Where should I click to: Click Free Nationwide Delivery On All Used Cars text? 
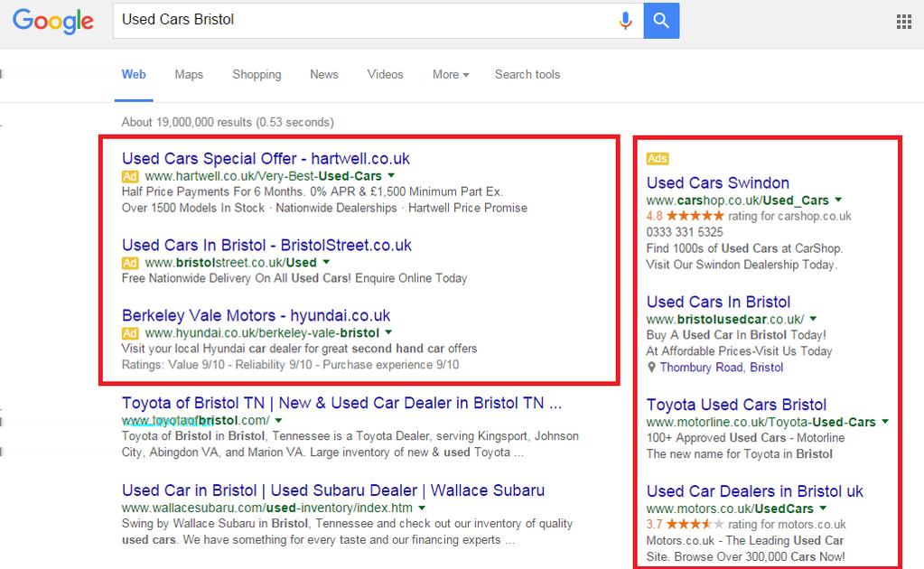[x=237, y=278]
